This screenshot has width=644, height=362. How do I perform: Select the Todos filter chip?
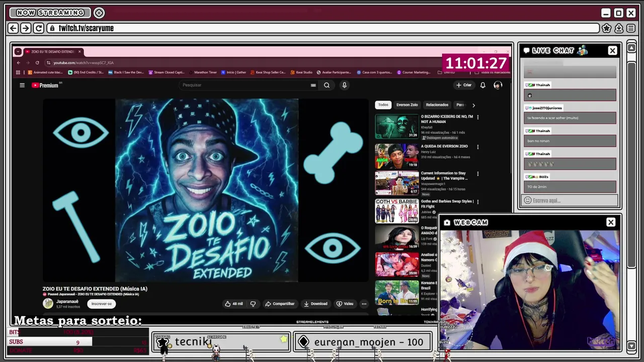point(383,105)
